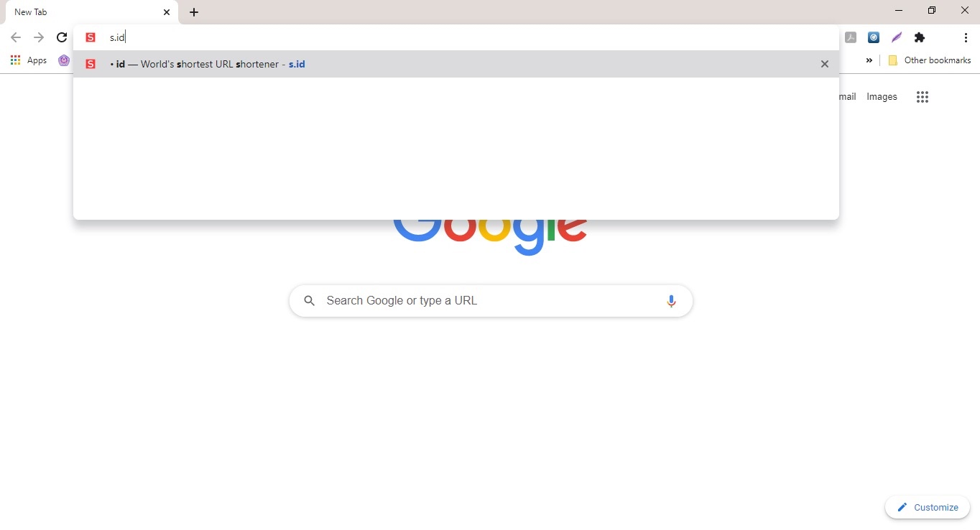Click the blue circular target extension icon
The height and width of the screenshot is (530, 980).
click(874, 37)
